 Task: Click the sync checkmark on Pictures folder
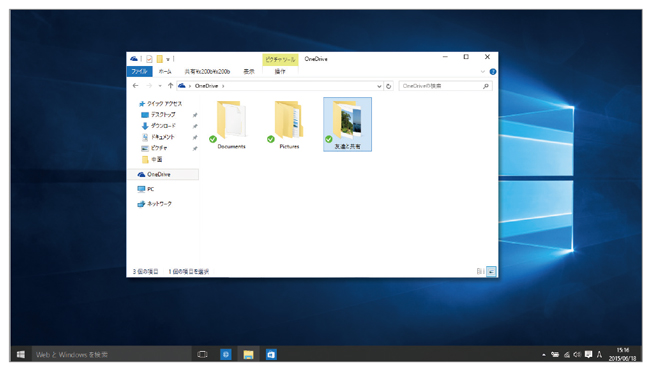(x=271, y=139)
